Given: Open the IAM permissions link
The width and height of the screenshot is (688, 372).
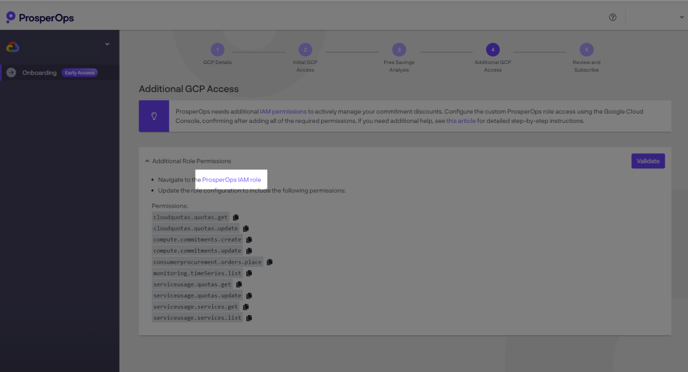Looking at the screenshot, I should (283, 111).
